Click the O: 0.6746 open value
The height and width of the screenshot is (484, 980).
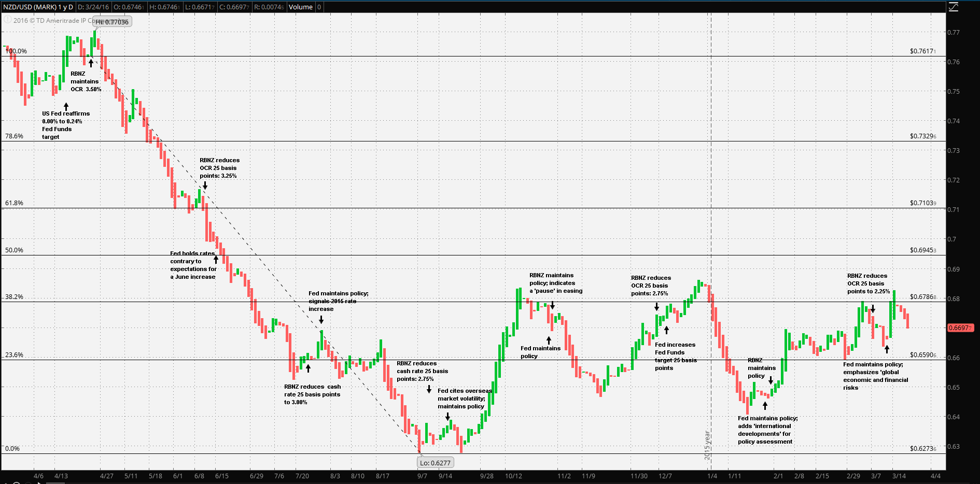[129, 7]
